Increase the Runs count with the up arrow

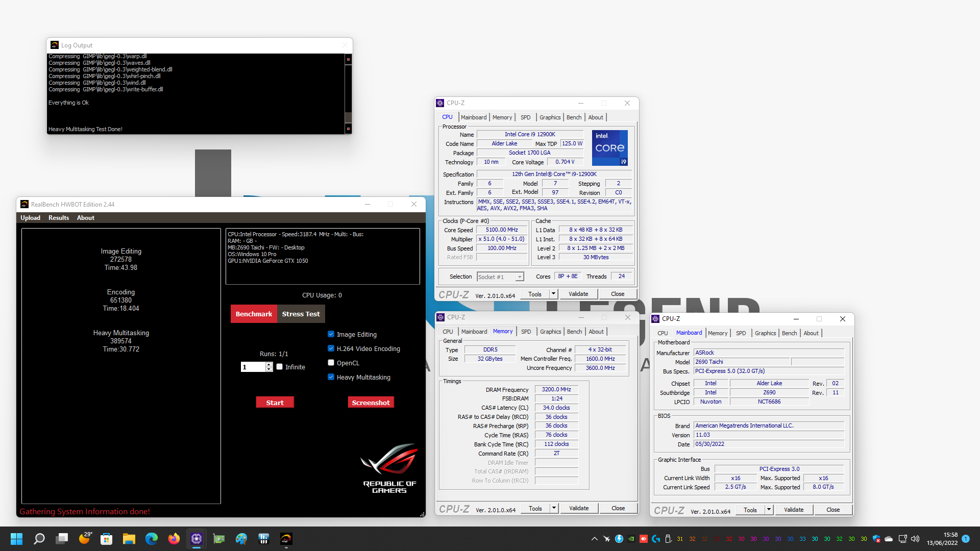click(269, 364)
